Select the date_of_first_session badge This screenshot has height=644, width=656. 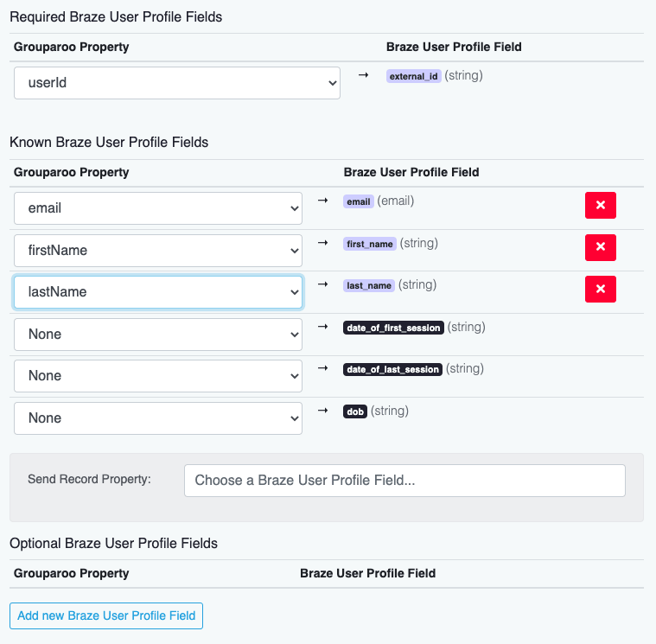(393, 328)
